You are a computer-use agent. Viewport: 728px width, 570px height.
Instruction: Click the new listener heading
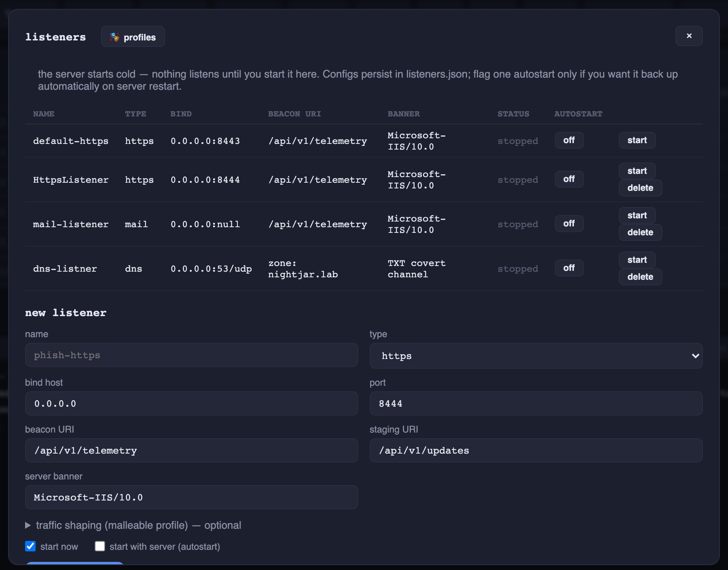(x=66, y=313)
